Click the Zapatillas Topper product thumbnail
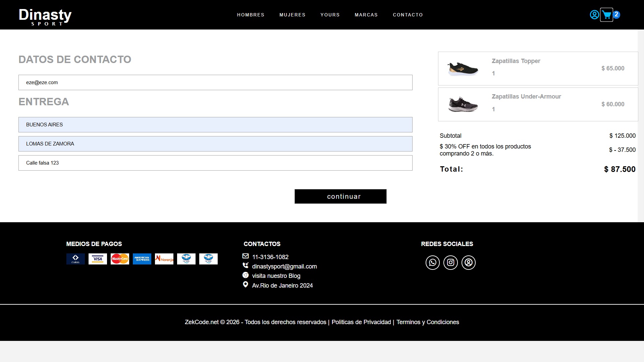 463,69
